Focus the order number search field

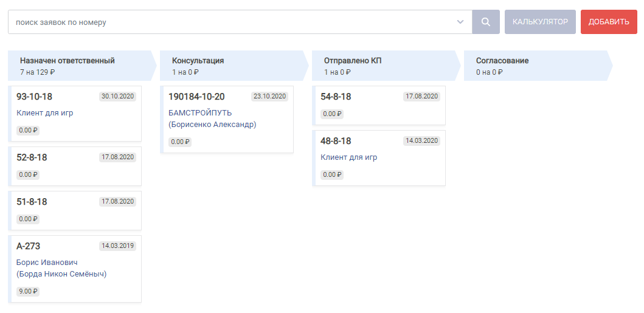pos(240,22)
